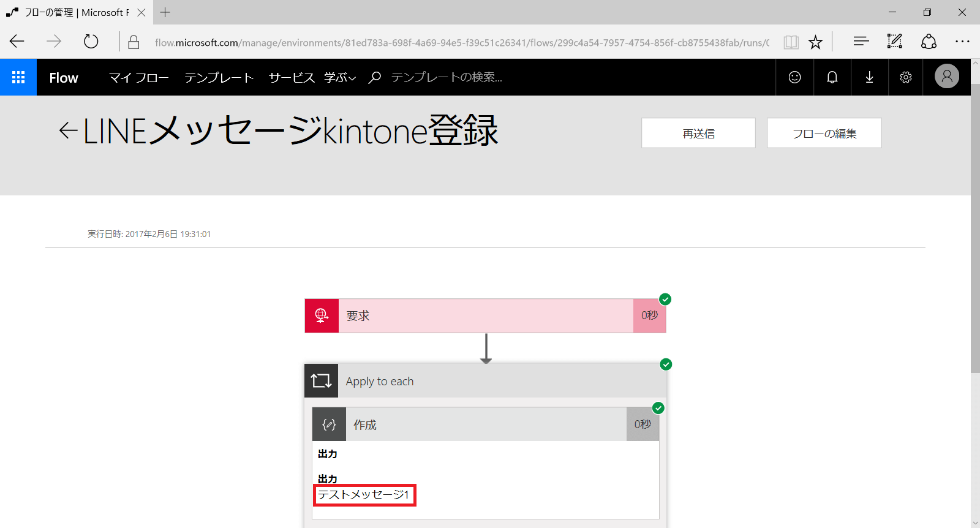Select the output text テストメッセージ1

pos(363,495)
